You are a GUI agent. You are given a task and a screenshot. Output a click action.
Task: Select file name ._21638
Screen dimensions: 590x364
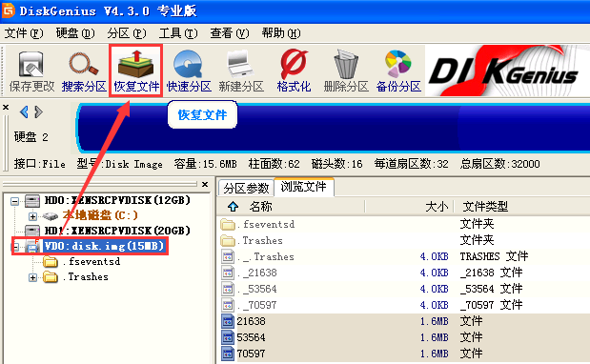(257, 273)
